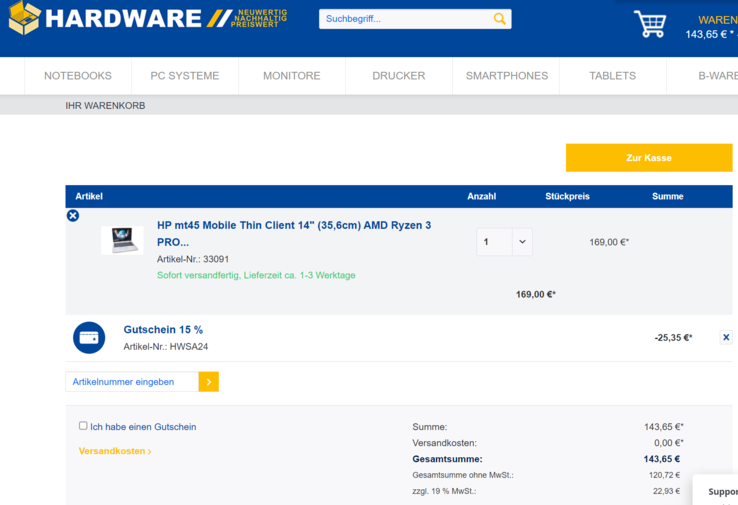The height and width of the screenshot is (505, 738).
Task: Open HP mt45 Mobile Thin Client product link
Action: (x=294, y=233)
